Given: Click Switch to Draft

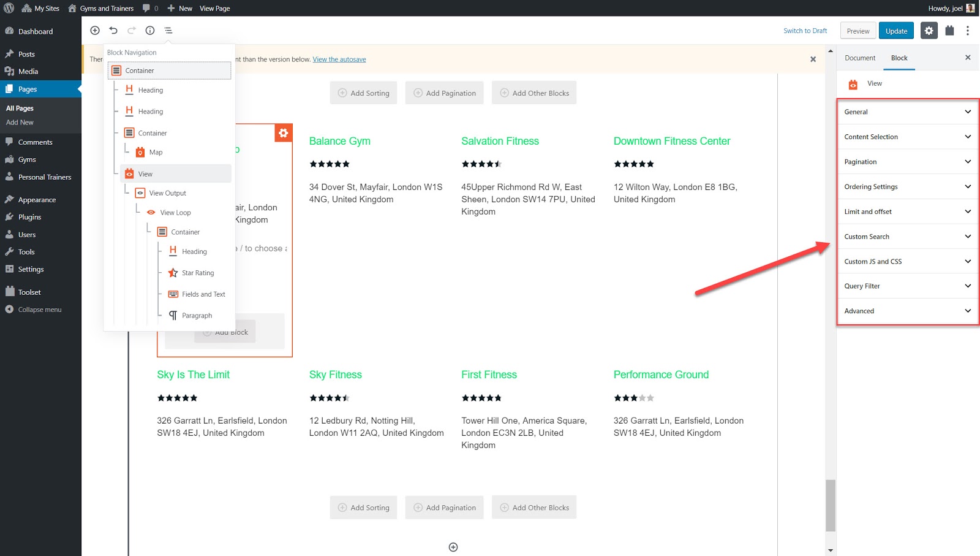Looking at the screenshot, I should (805, 30).
